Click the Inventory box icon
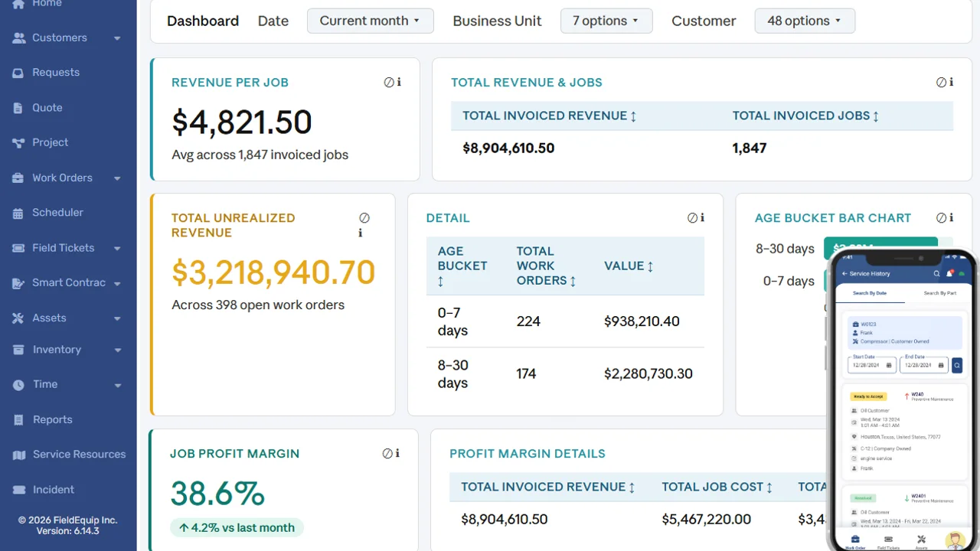The height and width of the screenshot is (551, 980). click(18, 350)
